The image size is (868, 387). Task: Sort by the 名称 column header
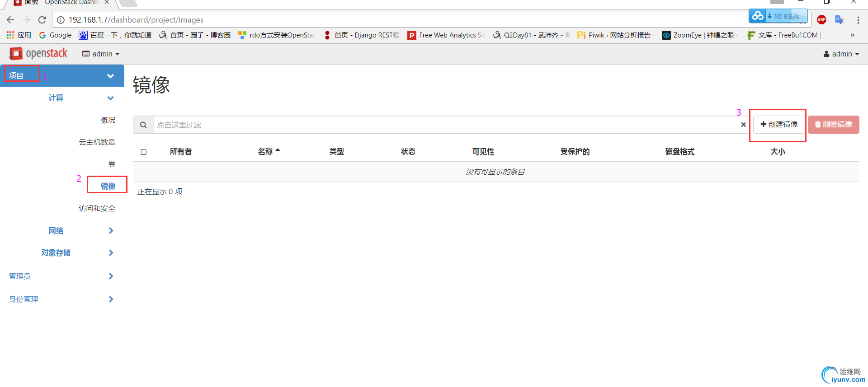coord(269,152)
